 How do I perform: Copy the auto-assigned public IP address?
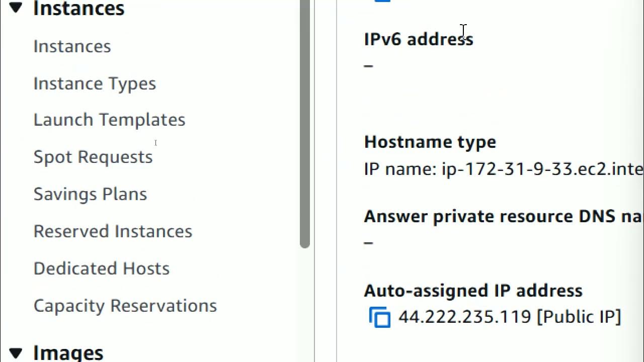(x=380, y=318)
